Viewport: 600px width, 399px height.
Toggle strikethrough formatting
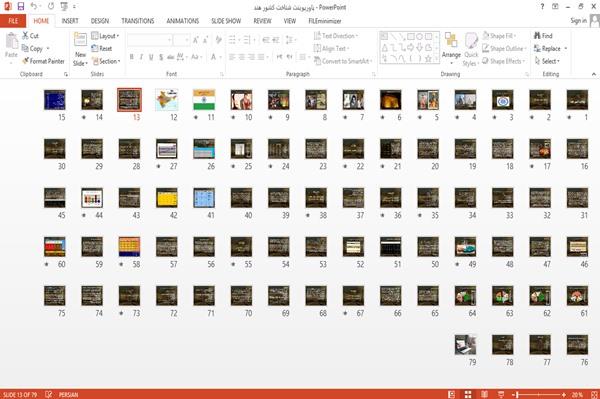coord(171,57)
